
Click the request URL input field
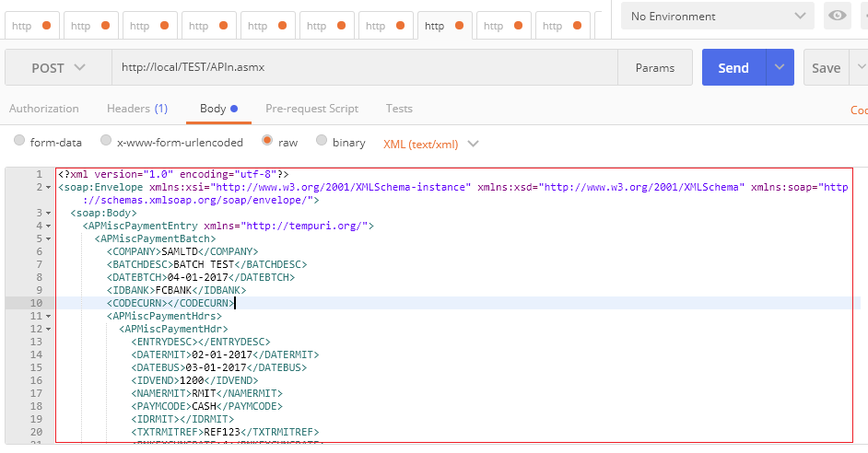coord(365,67)
